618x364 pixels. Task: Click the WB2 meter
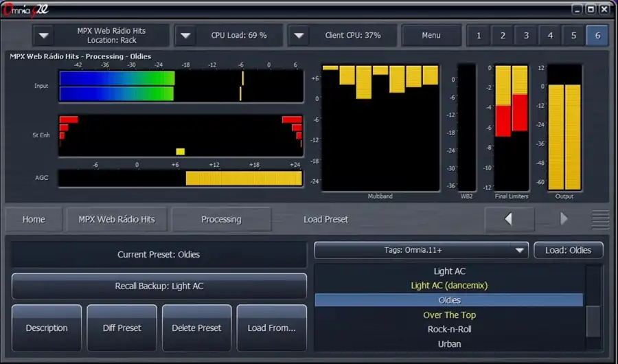pyautogui.click(x=467, y=128)
